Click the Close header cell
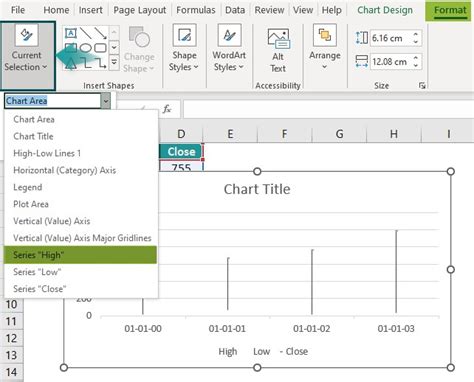This screenshot has height=382, width=474. (x=181, y=152)
